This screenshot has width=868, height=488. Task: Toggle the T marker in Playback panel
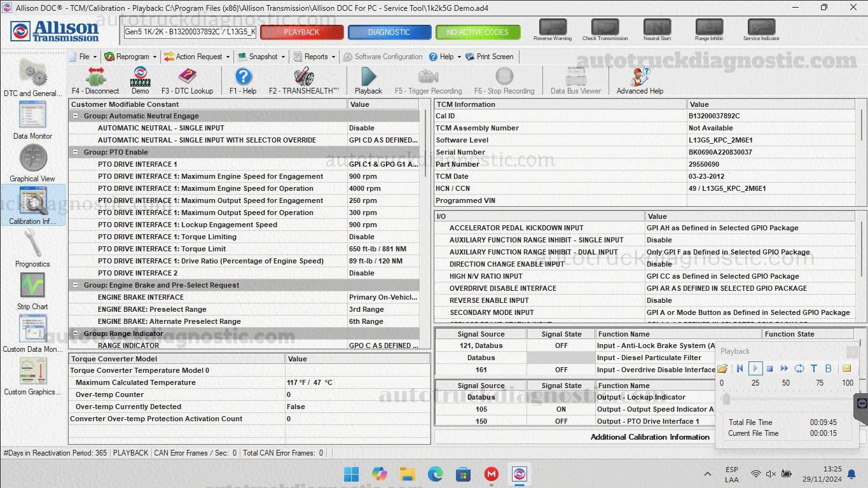coord(813,368)
